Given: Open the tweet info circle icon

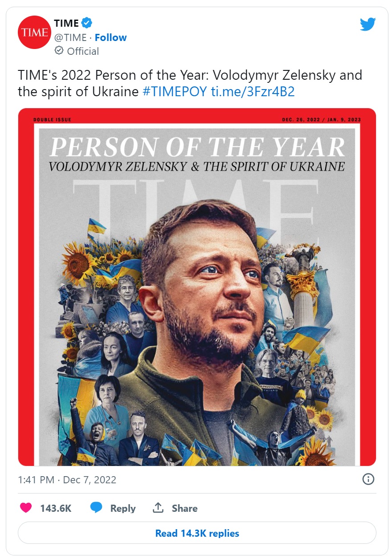Looking at the screenshot, I should pyautogui.click(x=368, y=479).
